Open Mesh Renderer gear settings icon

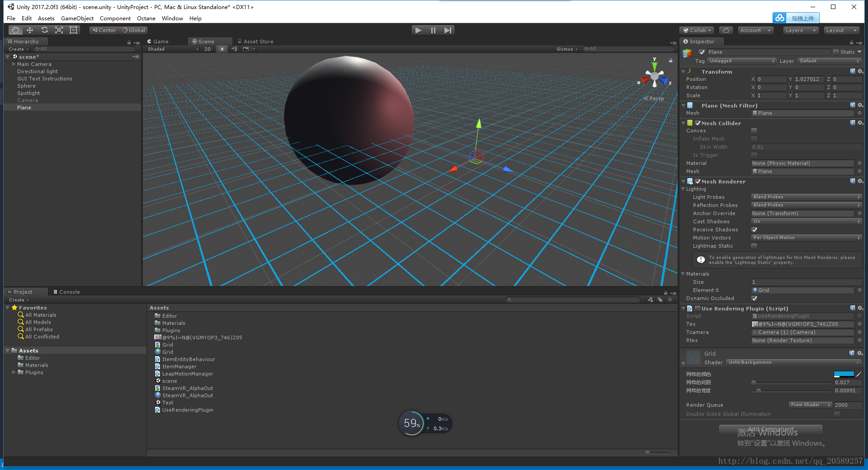click(x=860, y=181)
